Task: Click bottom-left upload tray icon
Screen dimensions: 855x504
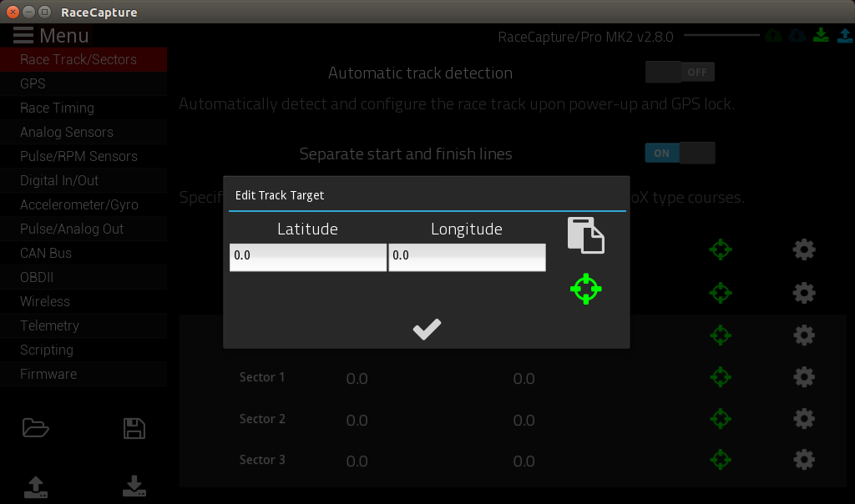Action: [36, 487]
